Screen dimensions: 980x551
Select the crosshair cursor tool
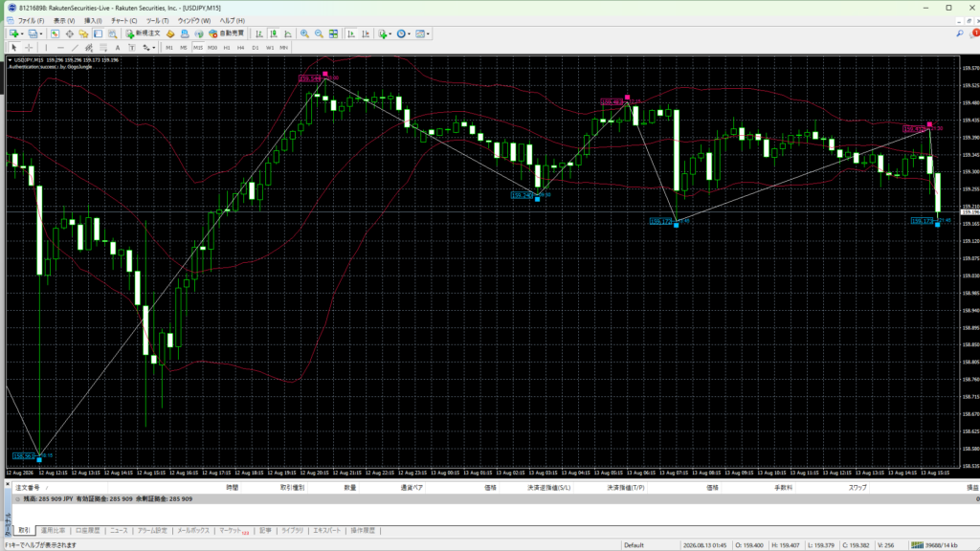(29, 48)
